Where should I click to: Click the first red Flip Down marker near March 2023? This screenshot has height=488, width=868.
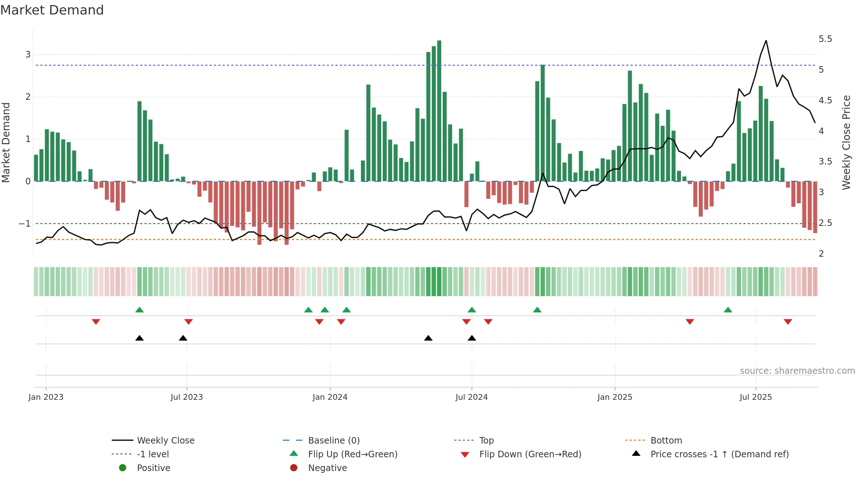96,322
